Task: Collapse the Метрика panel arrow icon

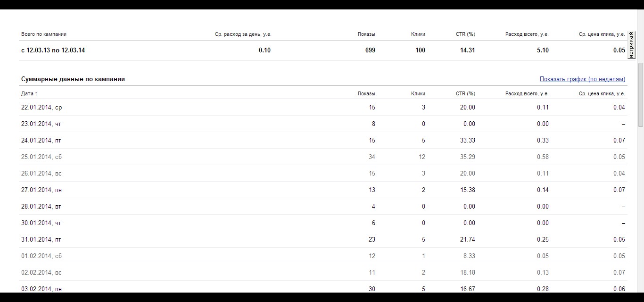Action: [x=631, y=33]
